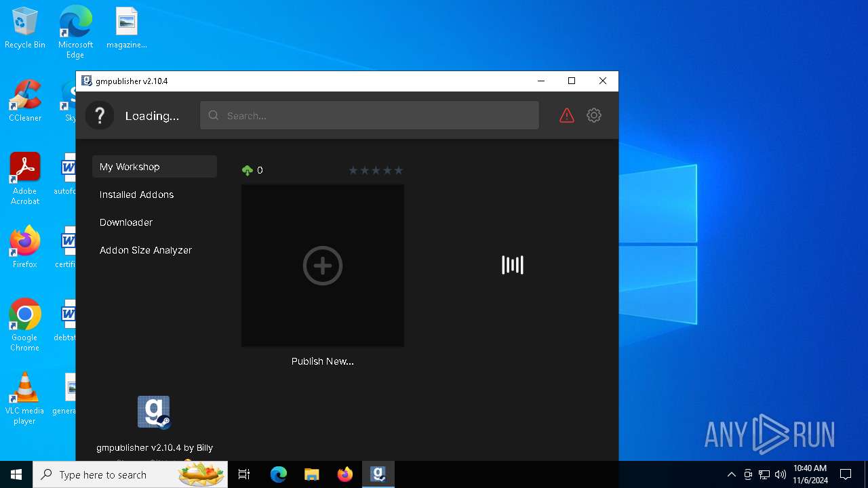The width and height of the screenshot is (868, 488).
Task: Select the VLC media player desktop shortcut
Action: [25, 399]
